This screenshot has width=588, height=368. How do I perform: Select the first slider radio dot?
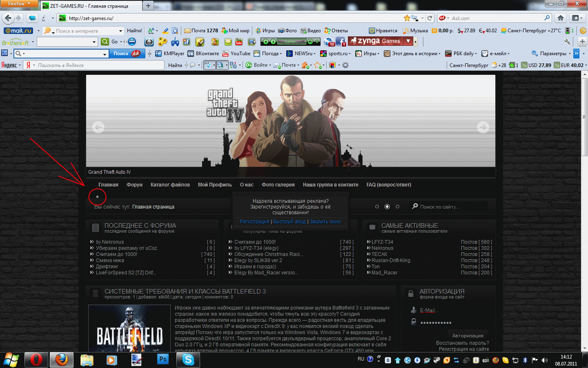pos(377,207)
